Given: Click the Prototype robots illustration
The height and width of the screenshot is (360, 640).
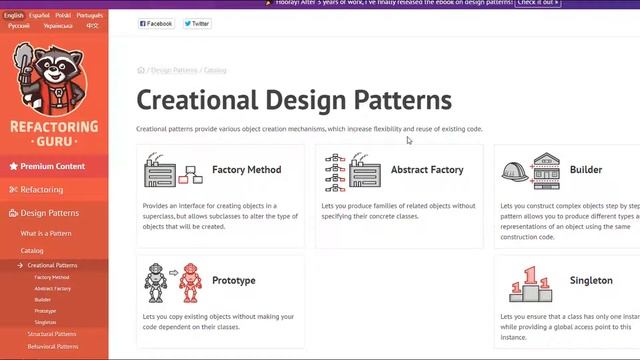Looking at the screenshot, I should point(173,282).
